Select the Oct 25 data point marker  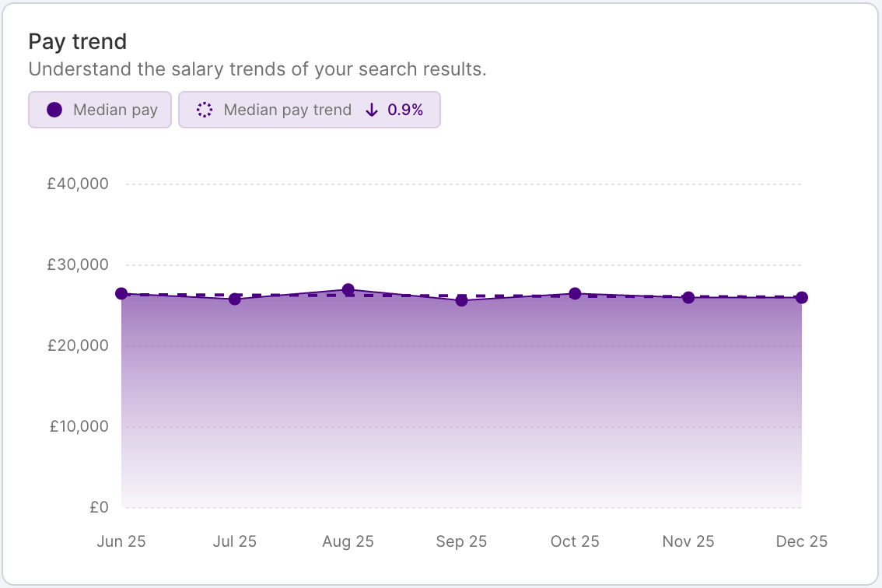pyautogui.click(x=575, y=293)
